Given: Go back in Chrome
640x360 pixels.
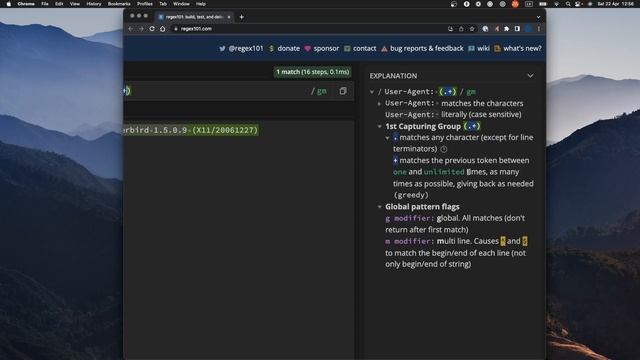Looking at the screenshot, I should click(x=131, y=29).
